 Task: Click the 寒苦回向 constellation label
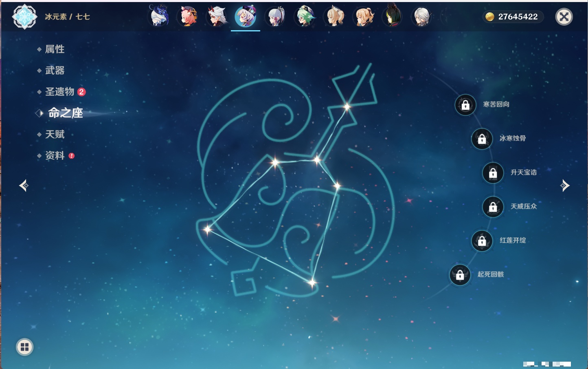click(496, 104)
